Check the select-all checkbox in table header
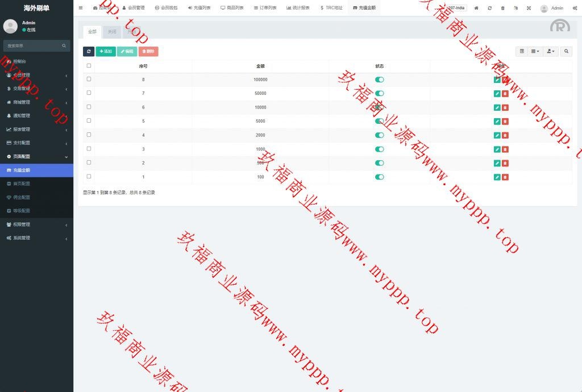This screenshot has width=582, height=392. [89, 66]
